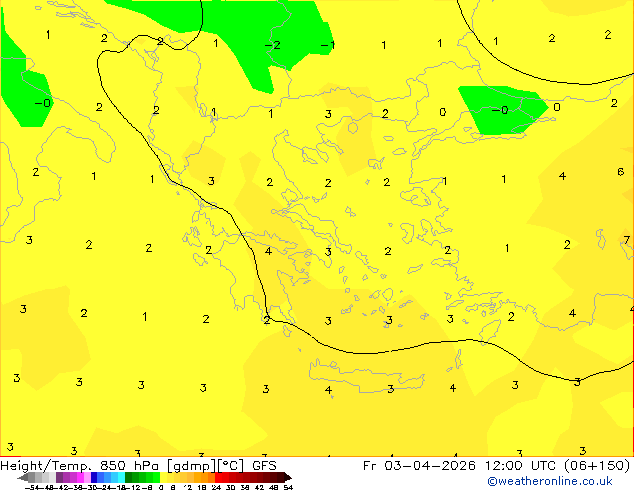The height and width of the screenshot is (490, 634).
Task: Click the "(06+150)" forecast run text
Action: point(597,466)
